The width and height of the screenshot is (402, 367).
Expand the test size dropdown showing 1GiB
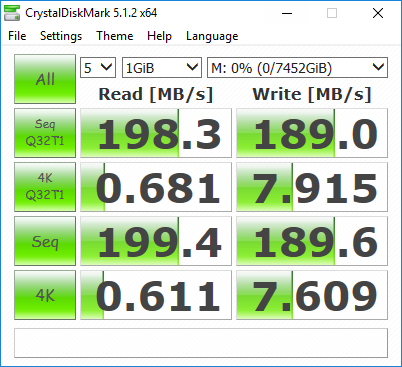tap(162, 68)
